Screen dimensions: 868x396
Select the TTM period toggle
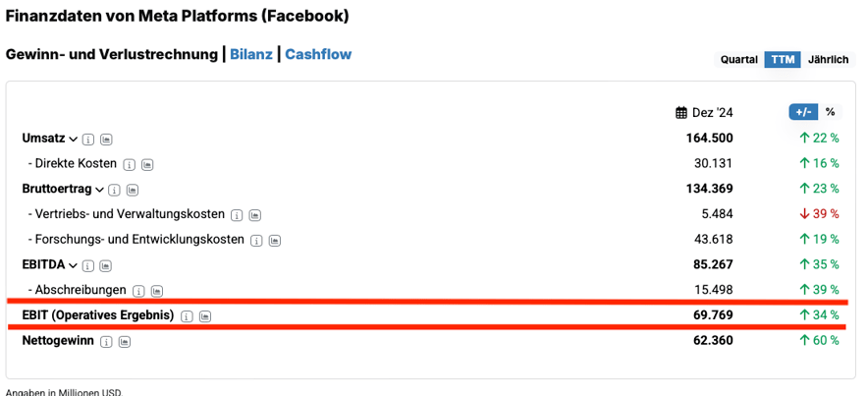click(783, 60)
